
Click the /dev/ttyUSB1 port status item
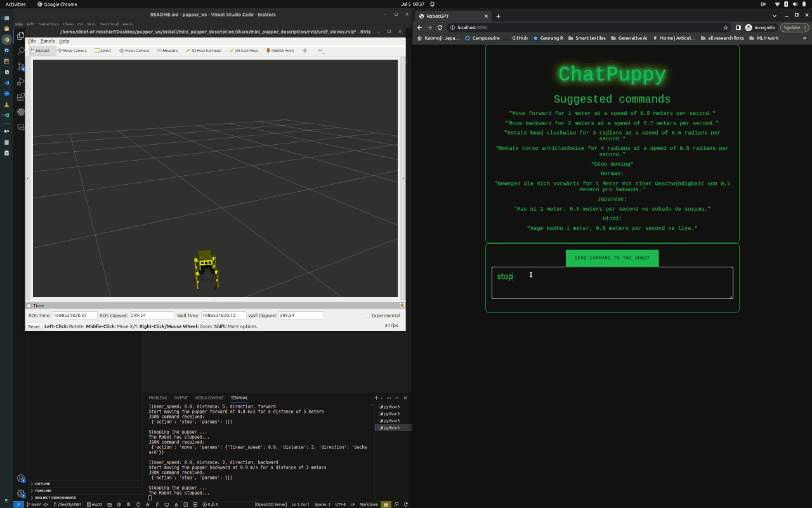tap(69, 504)
